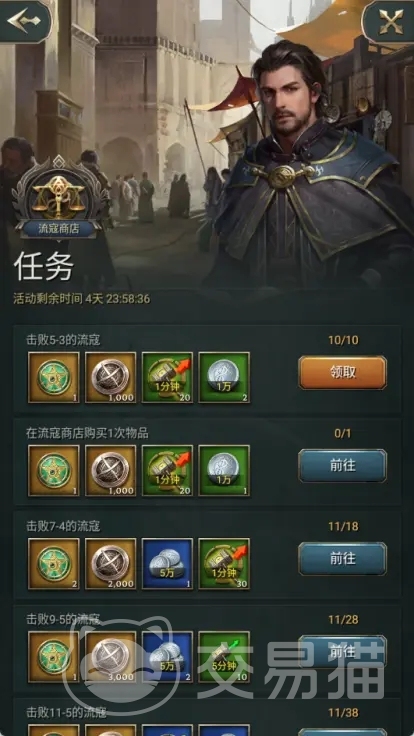414x736 pixels.
Task: Select 5万 silver pile reward in 击败7-4 task
Action: (x=167, y=563)
